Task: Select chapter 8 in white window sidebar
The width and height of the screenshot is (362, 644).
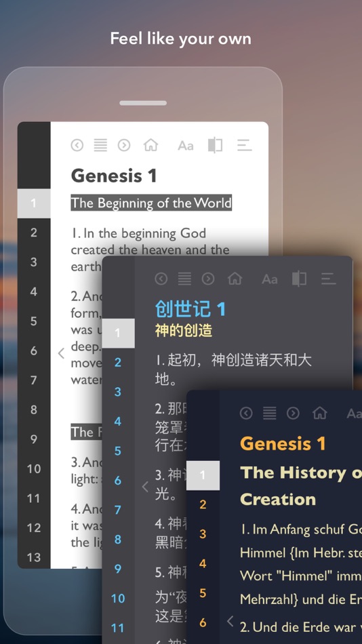Action: 34,410
